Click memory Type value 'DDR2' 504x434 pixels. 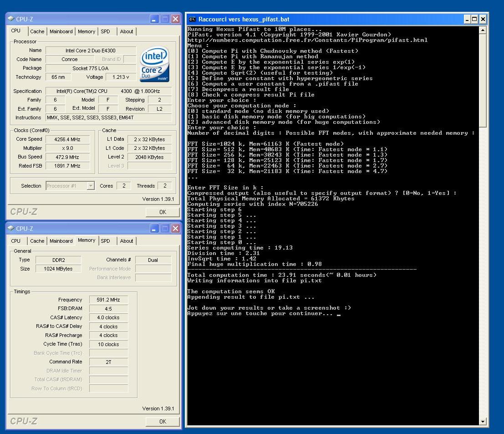[x=58, y=260]
